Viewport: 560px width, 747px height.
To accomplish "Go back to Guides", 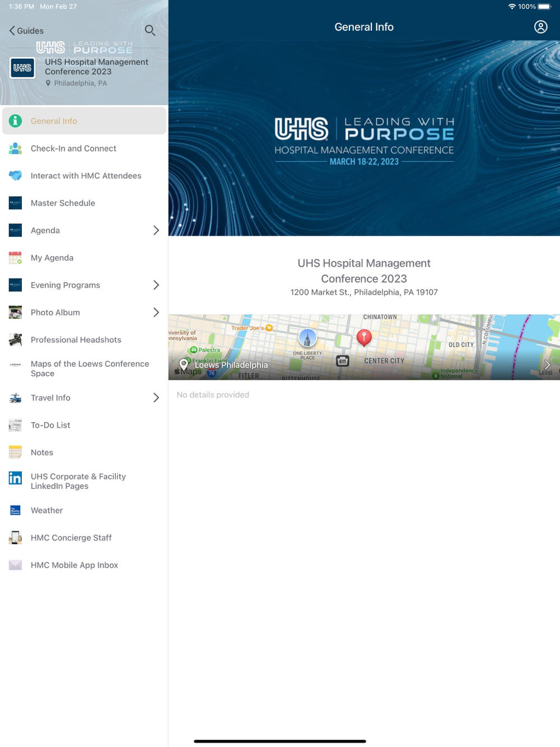I will click(x=26, y=31).
